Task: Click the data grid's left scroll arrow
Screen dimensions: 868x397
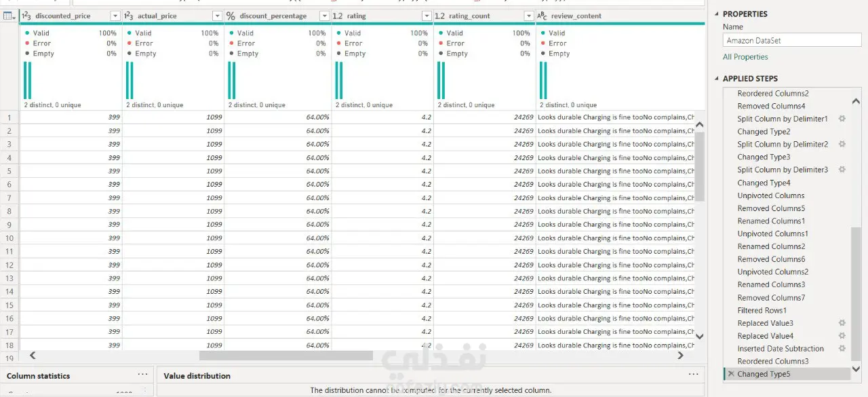Action: coord(32,355)
